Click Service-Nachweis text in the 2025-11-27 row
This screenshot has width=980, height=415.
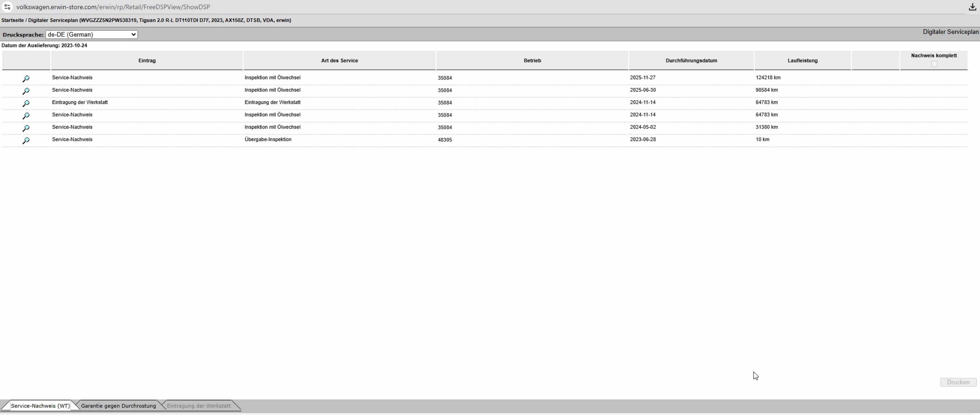click(72, 78)
